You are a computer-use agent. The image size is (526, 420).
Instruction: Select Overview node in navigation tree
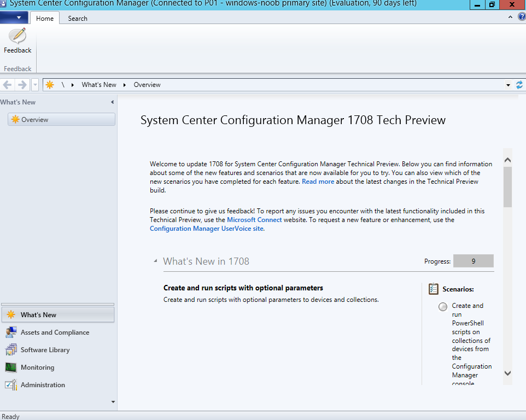pyautogui.click(x=61, y=119)
